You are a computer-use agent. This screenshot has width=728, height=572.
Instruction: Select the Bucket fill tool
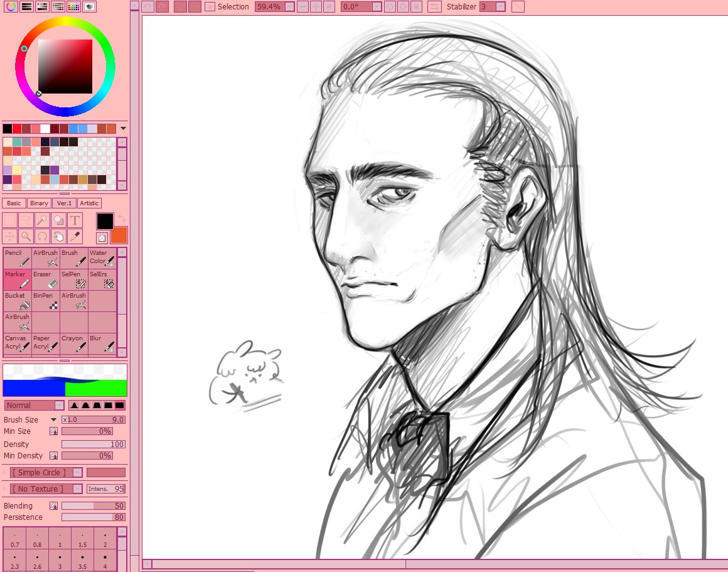(17, 300)
